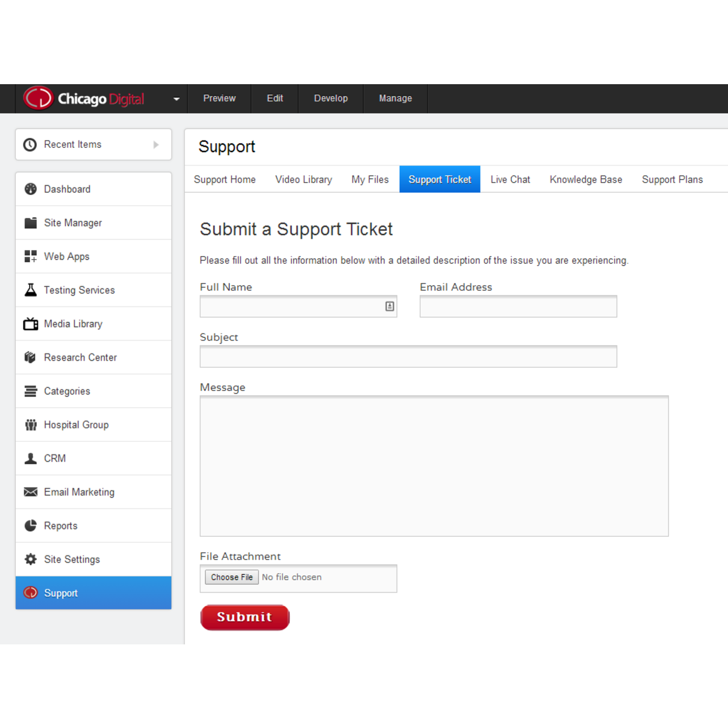Select the Dashboard globe icon
Image resolution: width=728 pixels, height=728 pixels.
tap(30, 189)
